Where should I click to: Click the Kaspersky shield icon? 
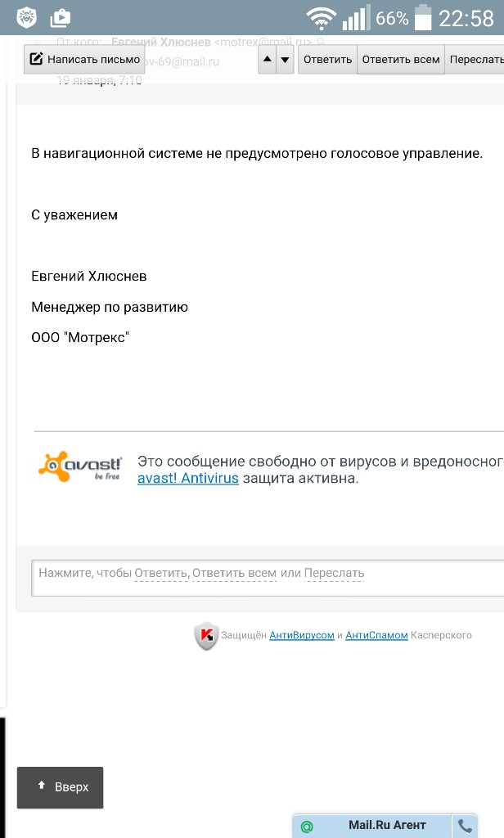(206, 635)
